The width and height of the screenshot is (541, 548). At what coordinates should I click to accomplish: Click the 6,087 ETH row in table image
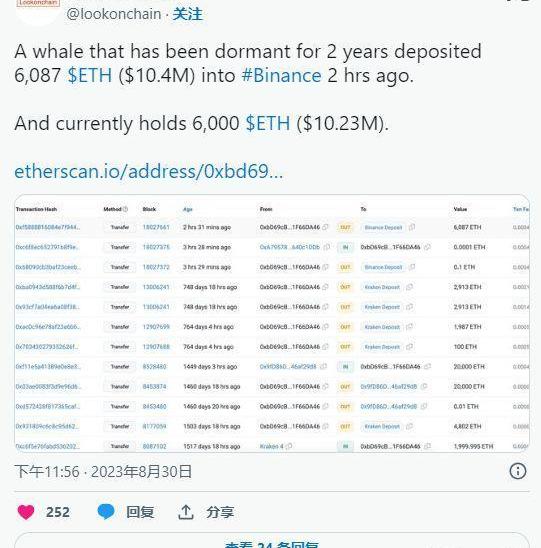(272, 227)
